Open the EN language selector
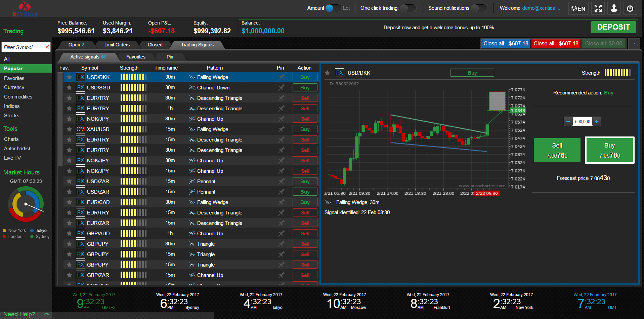Viewport: 644px width, 319px height. click(578, 9)
